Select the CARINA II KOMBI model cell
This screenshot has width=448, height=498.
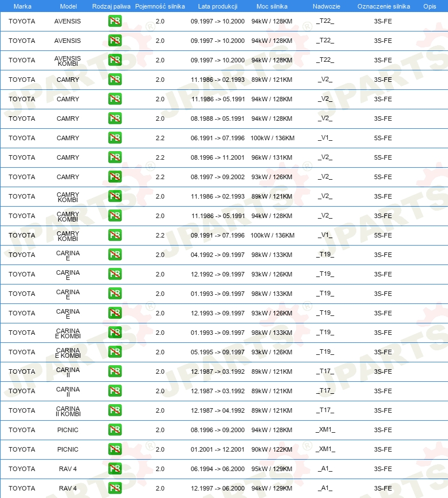pos(68,411)
